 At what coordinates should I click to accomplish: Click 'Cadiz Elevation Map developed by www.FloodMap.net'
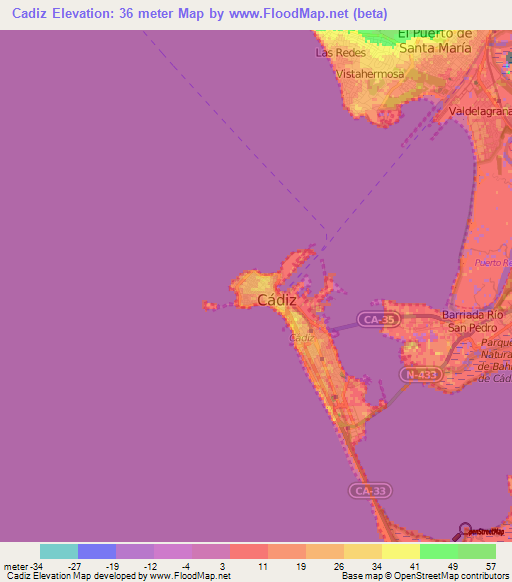click(119, 576)
